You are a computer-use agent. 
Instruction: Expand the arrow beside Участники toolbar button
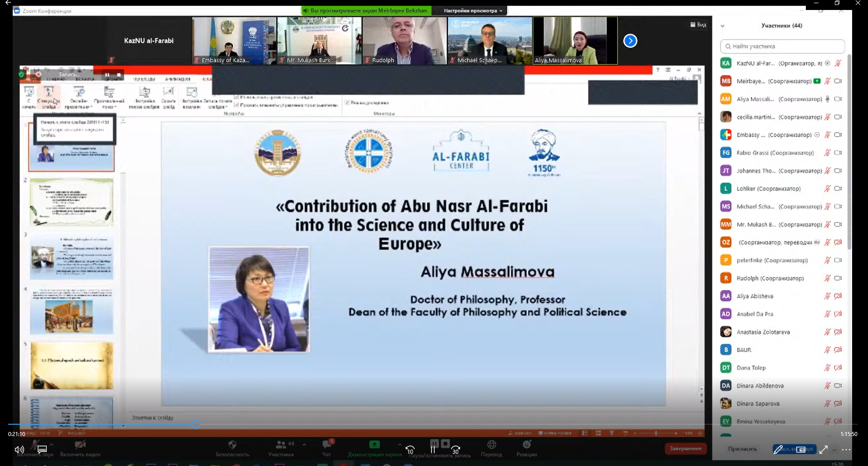(304, 444)
